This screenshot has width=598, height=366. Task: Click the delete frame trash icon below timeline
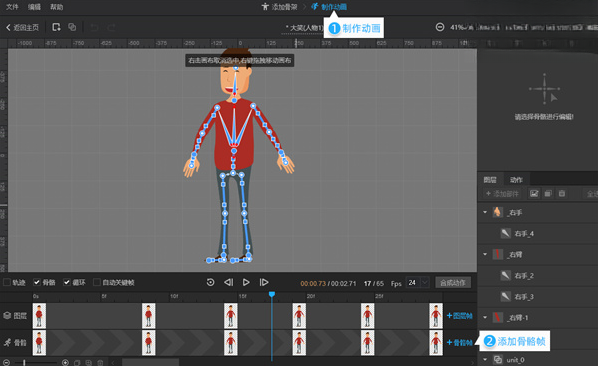click(x=100, y=363)
